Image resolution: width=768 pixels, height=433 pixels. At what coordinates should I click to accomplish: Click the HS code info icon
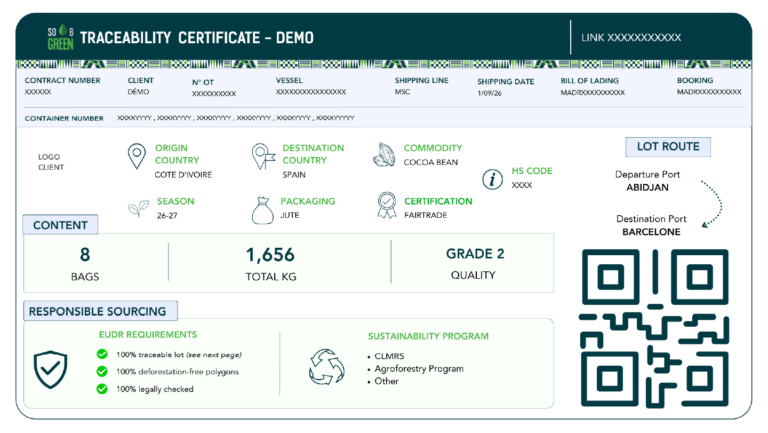coord(492,179)
